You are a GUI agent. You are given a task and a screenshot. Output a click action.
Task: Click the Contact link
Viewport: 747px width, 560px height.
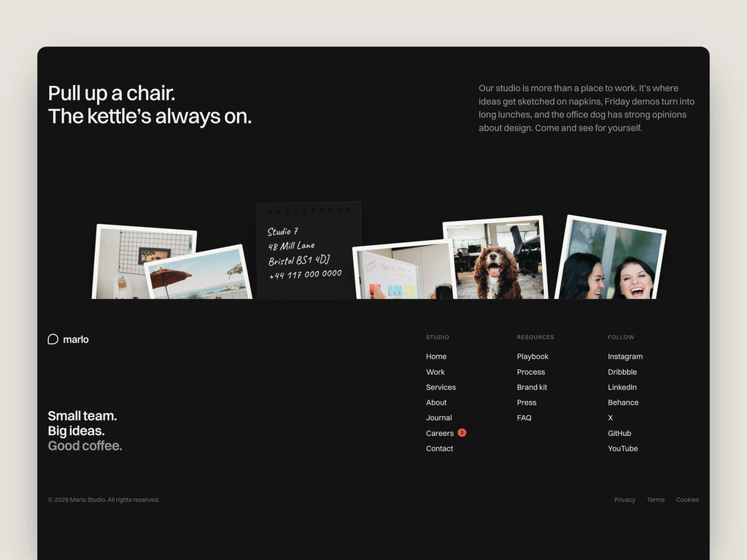click(x=439, y=448)
